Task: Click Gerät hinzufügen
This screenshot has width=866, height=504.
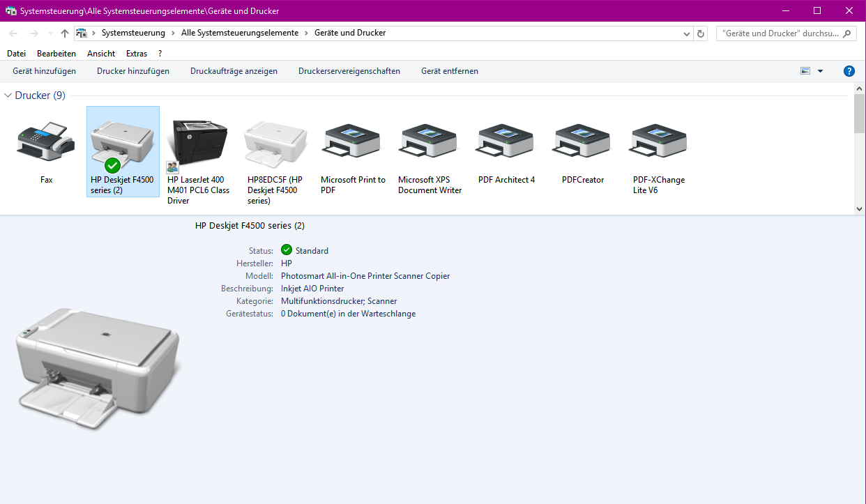Action: click(45, 71)
